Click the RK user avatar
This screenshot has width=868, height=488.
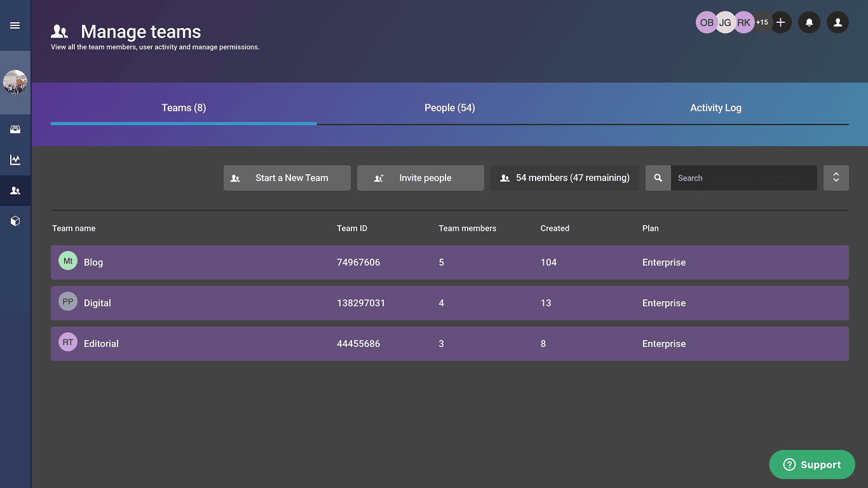click(x=744, y=22)
